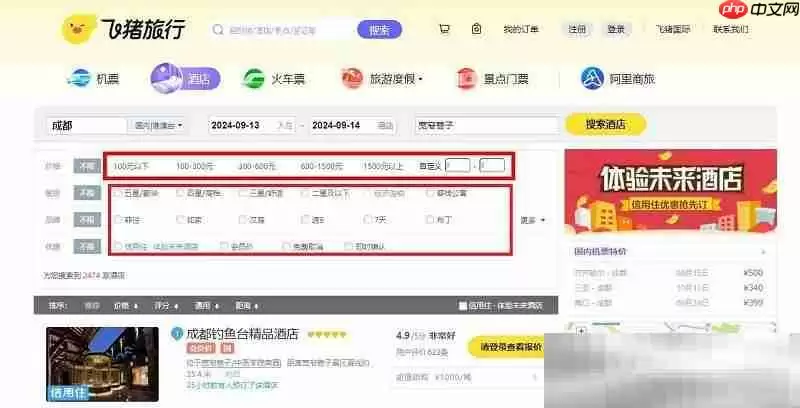The height and width of the screenshot is (408, 800).
Task: Click the red 旅游度假 icon
Action: 352,79
